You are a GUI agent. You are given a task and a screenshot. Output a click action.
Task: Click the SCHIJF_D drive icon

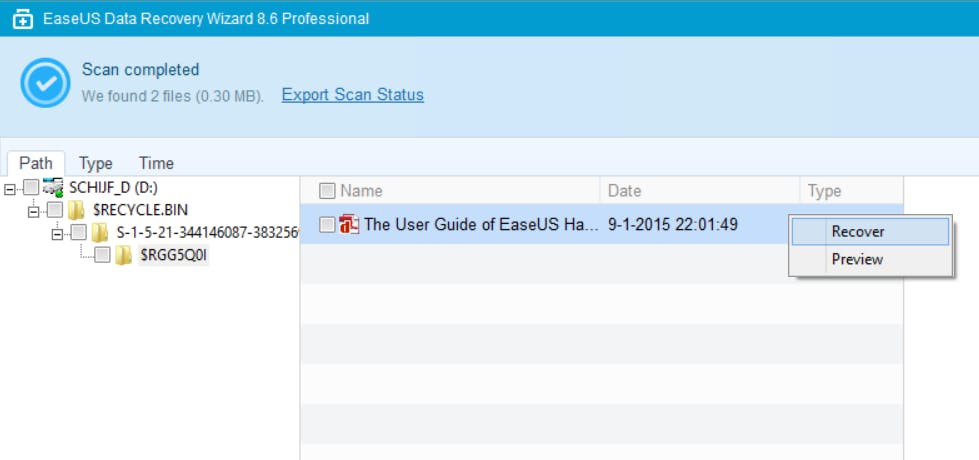[x=54, y=187]
